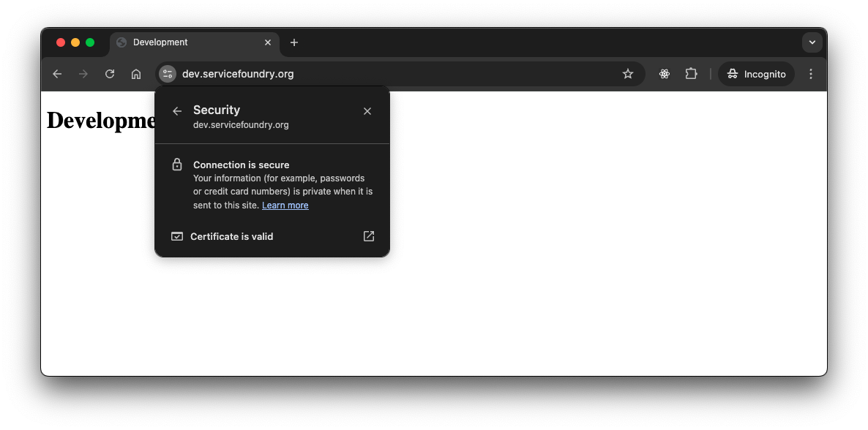Reload the current page

(109, 73)
